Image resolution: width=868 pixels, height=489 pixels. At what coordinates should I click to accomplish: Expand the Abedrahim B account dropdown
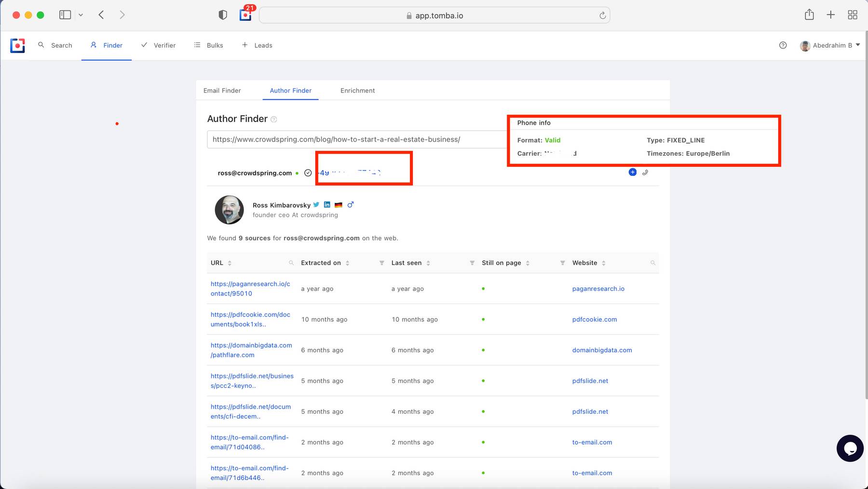[830, 45]
